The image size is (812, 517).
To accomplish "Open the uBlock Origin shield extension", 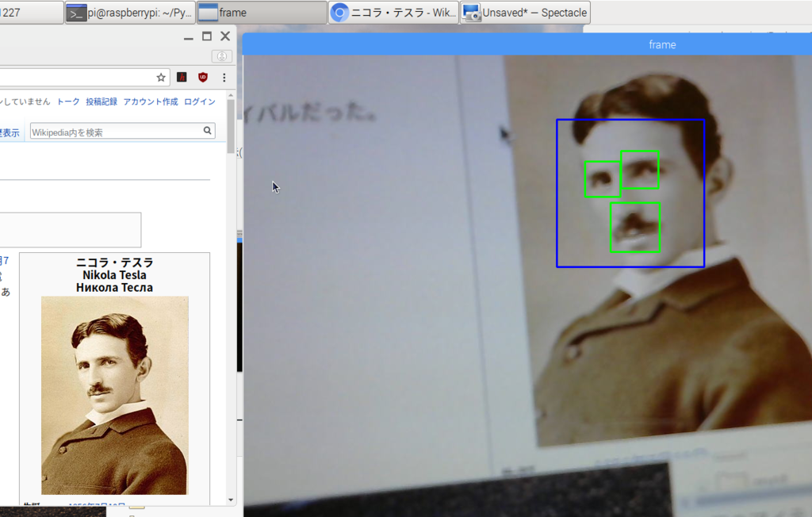I will click(203, 77).
